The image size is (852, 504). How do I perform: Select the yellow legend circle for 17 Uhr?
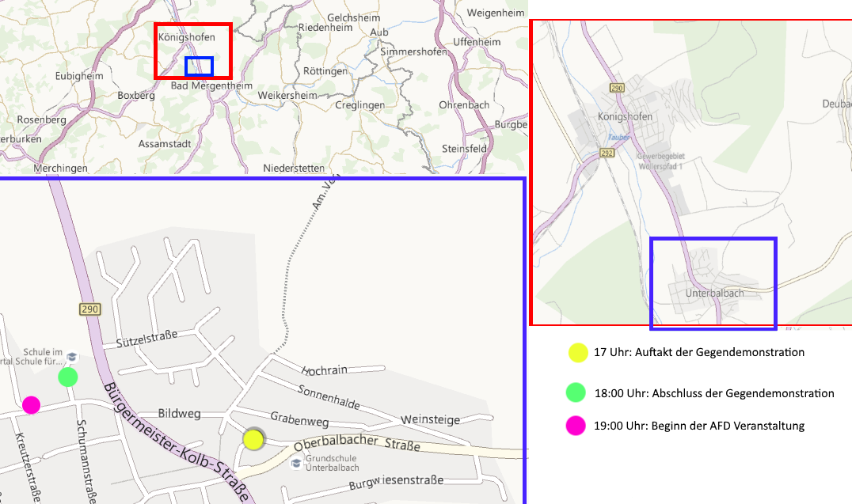tap(577, 353)
